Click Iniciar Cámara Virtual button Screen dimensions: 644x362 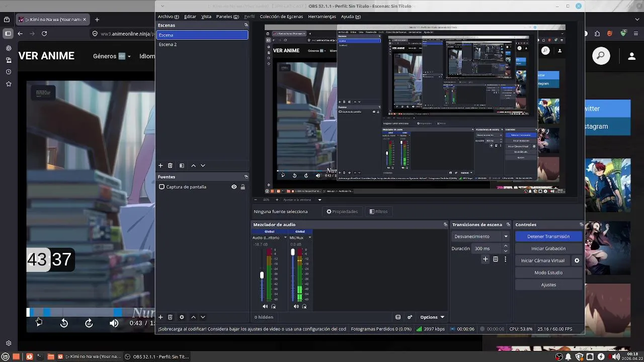[542, 260]
